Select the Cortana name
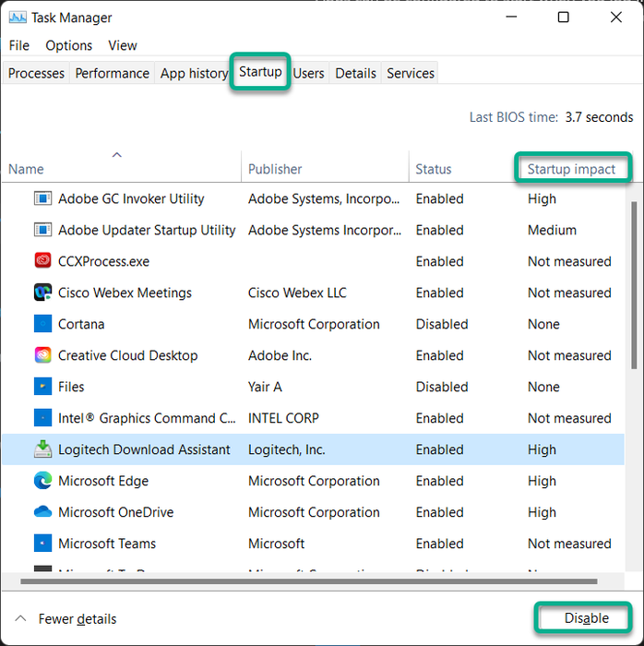The height and width of the screenshot is (646, 644). 81,324
